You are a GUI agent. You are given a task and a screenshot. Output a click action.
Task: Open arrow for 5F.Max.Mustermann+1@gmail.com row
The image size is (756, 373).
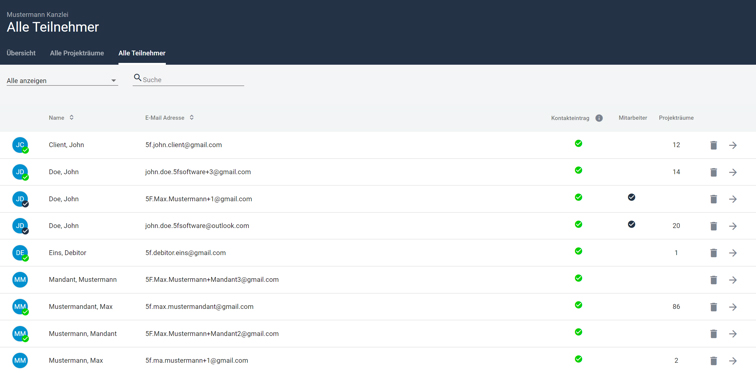733,199
